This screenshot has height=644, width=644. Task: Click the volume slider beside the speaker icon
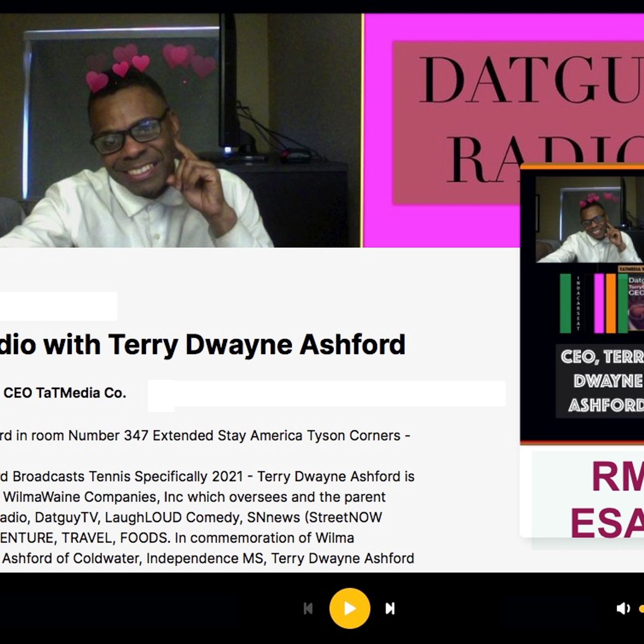click(641, 609)
